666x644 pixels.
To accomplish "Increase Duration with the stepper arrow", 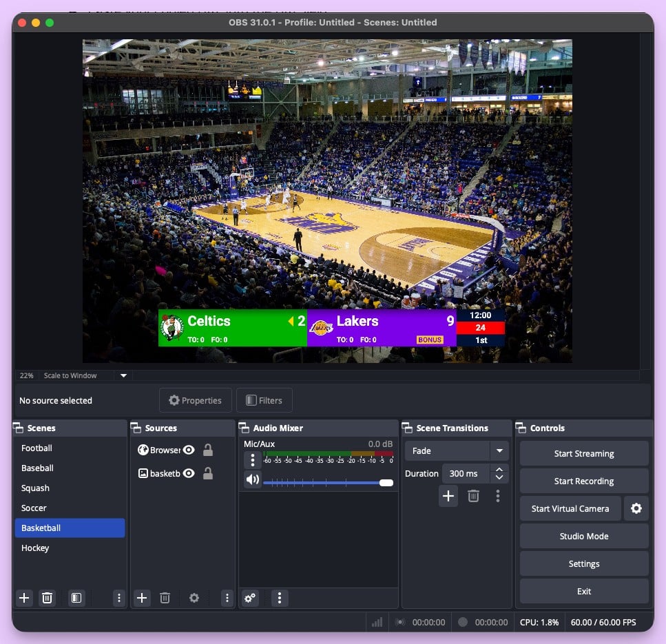I will (x=499, y=470).
